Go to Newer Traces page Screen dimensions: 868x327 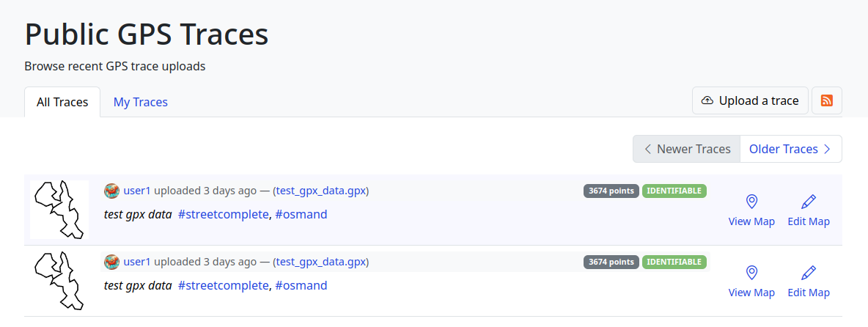[687, 149]
